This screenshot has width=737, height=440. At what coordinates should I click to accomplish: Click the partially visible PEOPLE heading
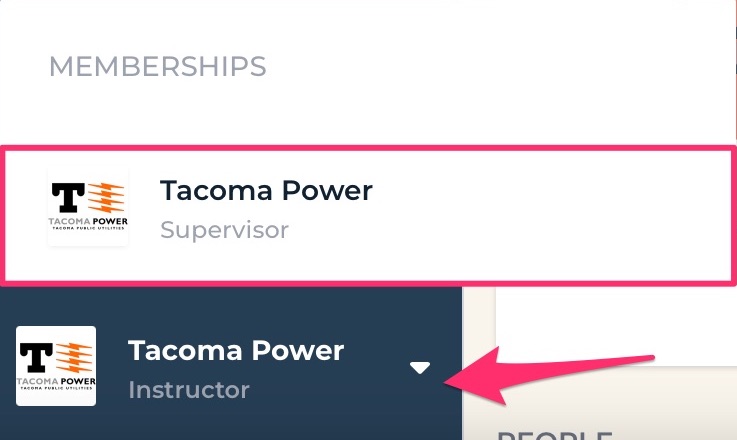(x=555, y=435)
